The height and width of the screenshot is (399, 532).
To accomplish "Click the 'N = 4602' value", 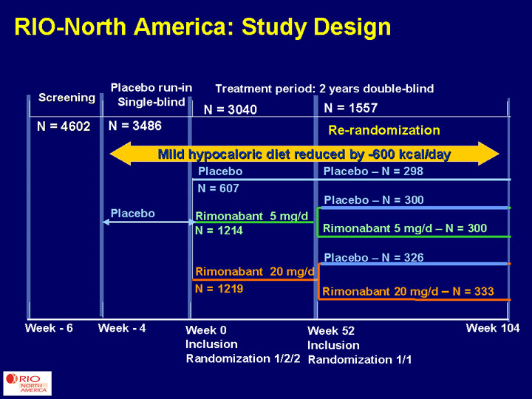I will point(64,126).
